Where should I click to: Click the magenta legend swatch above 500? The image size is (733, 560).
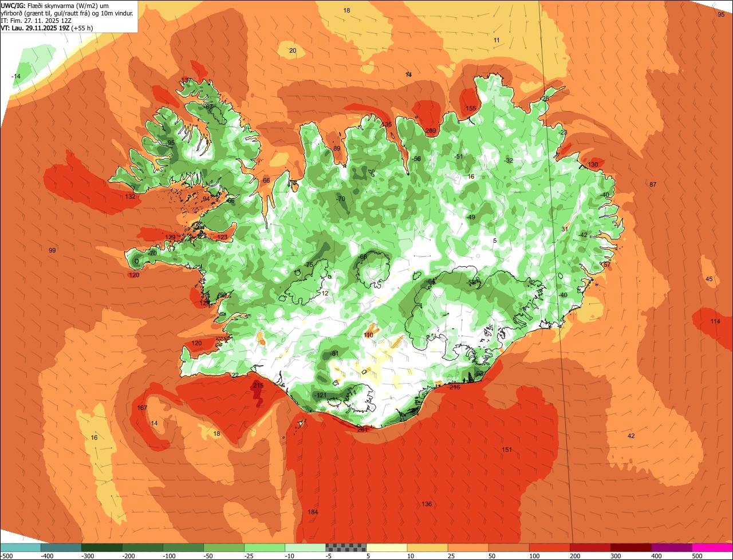(712, 547)
